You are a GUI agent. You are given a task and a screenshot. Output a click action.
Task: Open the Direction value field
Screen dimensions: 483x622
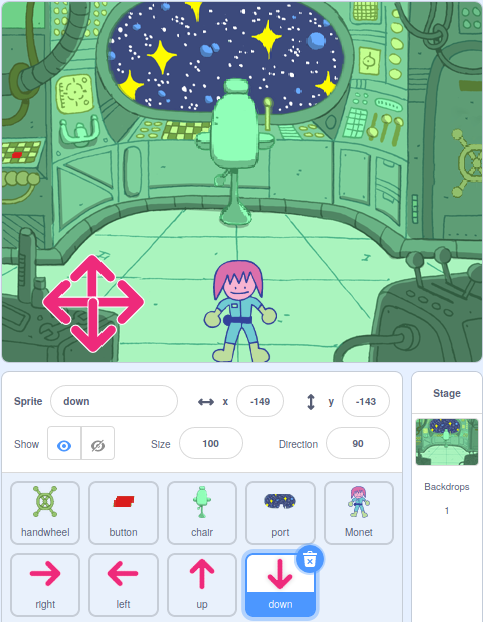pos(358,443)
